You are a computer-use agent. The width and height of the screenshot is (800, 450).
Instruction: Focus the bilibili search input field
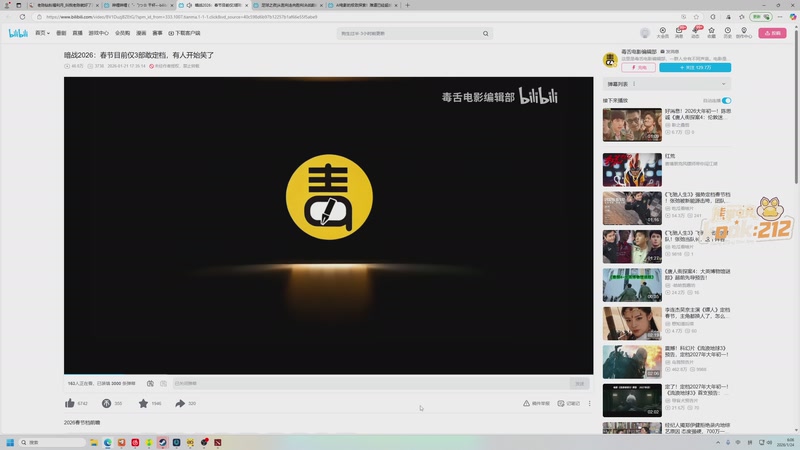pyautogui.click(x=409, y=34)
